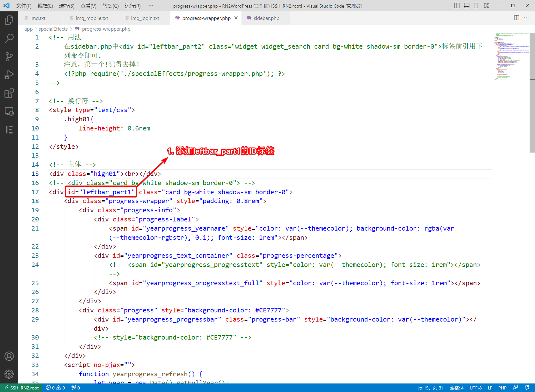Viewport: 535px width, 392px height.
Task: Open errors and warnings problems indicator
Action: pyautogui.click(x=55, y=388)
